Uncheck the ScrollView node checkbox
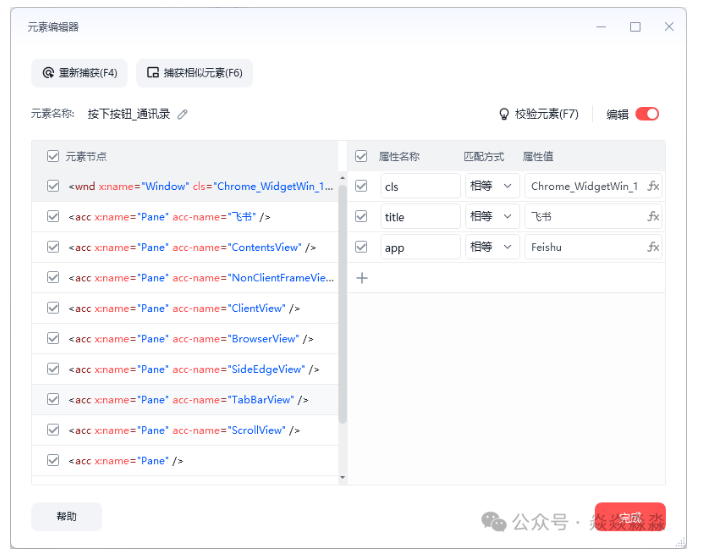This screenshot has width=714, height=560. pos(53,430)
